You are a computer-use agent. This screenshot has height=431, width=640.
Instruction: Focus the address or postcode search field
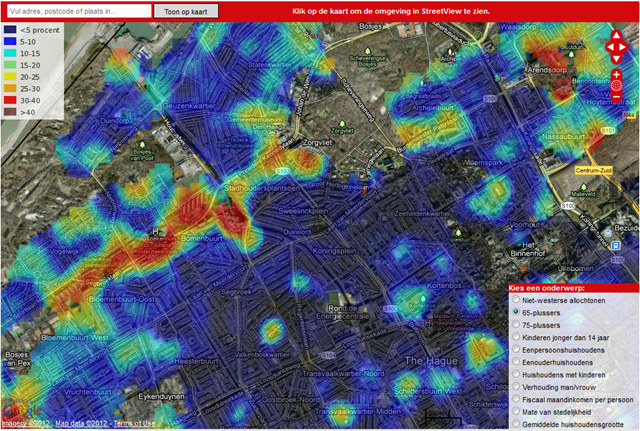76,11
